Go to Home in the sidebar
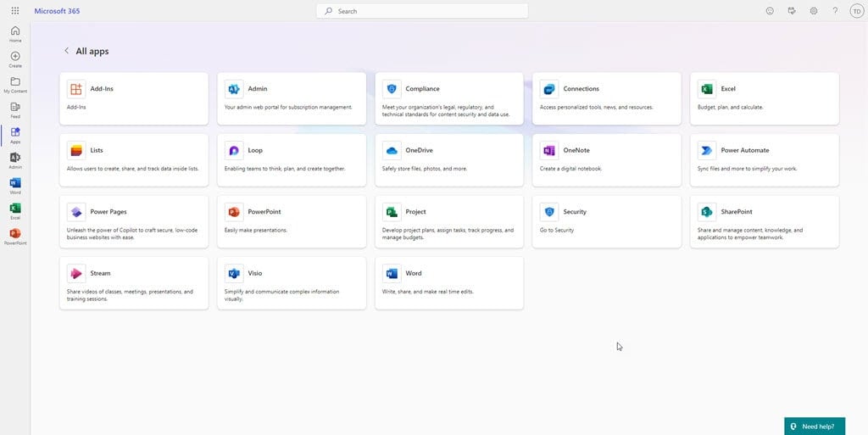This screenshot has height=435, width=868. 15,34
